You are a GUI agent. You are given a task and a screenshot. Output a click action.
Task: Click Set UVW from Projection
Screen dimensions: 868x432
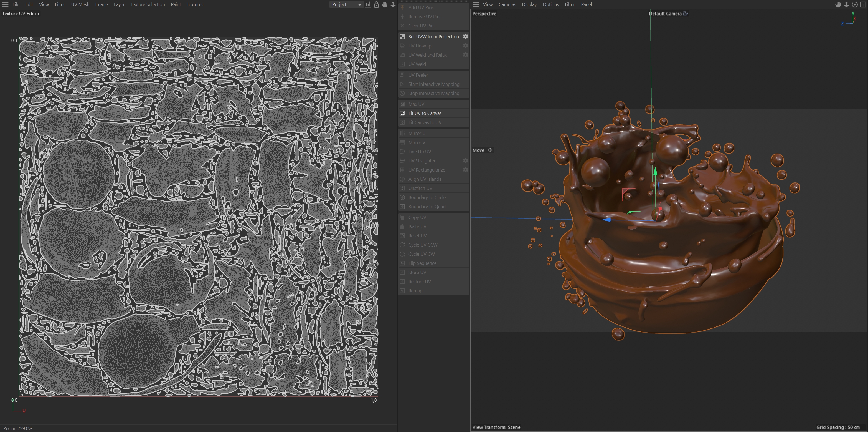click(x=433, y=36)
